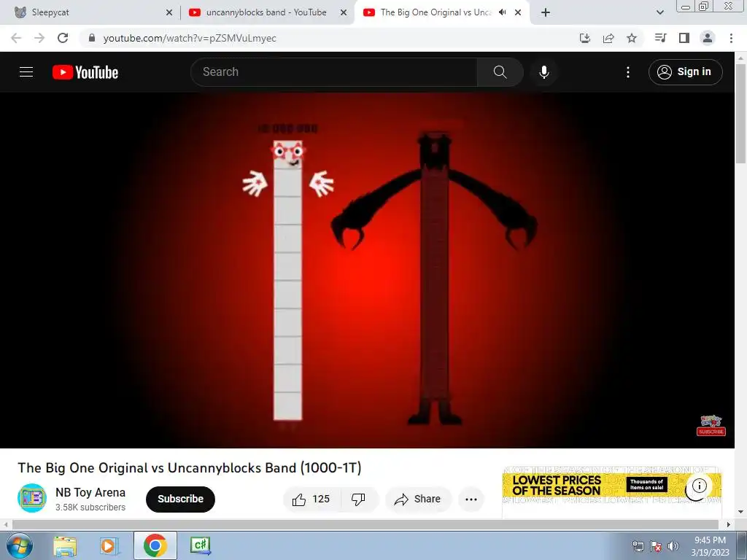Toggle Chrome side panel
The height and width of the screenshot is (560, 747).
pyautogui.click(x=684, y=38)
